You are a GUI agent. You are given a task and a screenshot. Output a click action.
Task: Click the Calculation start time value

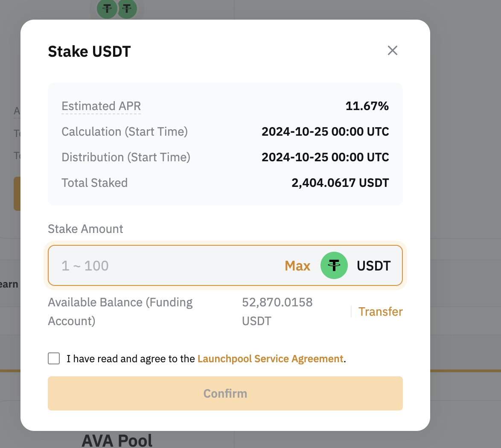[325, 132]
